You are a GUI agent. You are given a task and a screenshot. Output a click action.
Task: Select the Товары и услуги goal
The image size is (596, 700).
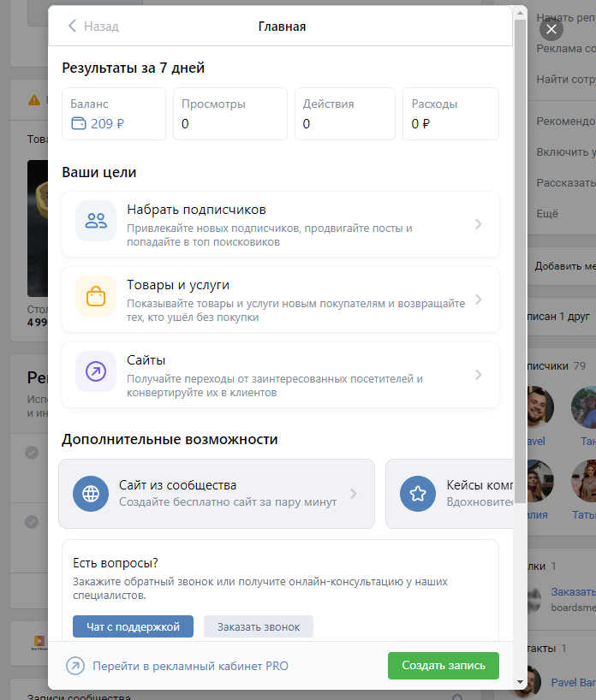pos(280,300)
